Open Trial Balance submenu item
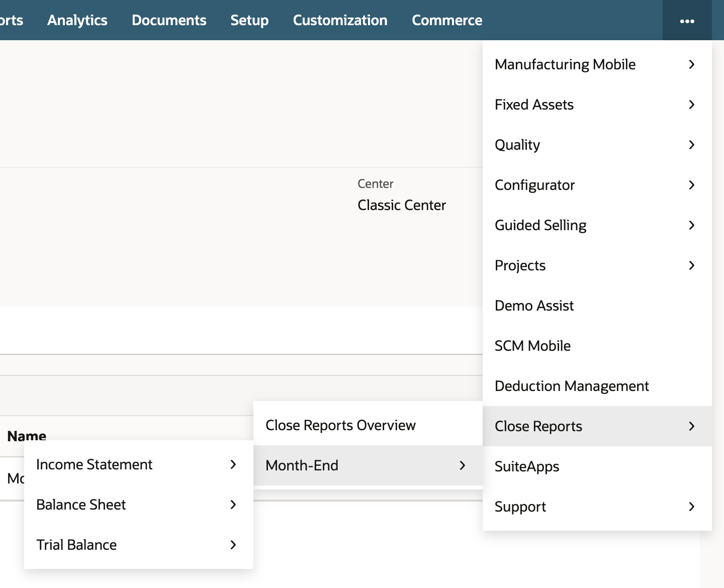The height and width of the screenshot is (588, 724). click(x=139, y=545)
